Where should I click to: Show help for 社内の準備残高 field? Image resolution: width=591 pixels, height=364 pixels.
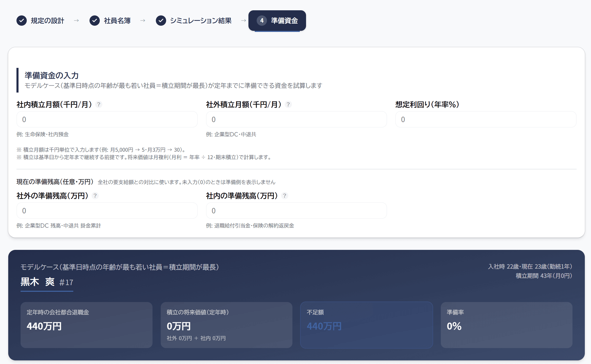tap(285, 196)
